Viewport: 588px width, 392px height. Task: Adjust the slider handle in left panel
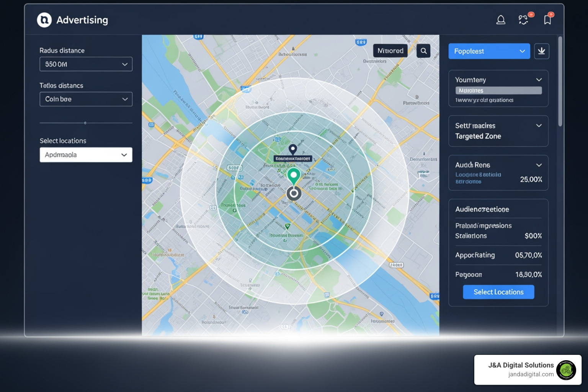tap(85, 123)
